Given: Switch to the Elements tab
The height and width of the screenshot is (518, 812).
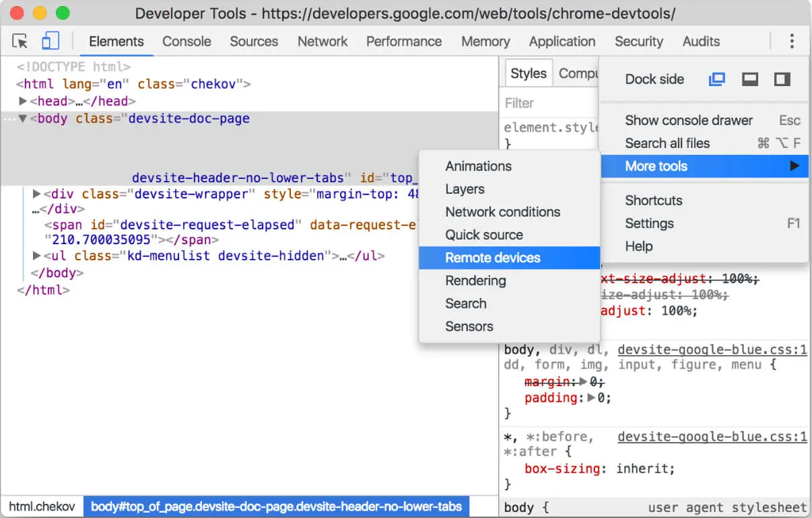Looking at the screenshot, I should point(116,41).
